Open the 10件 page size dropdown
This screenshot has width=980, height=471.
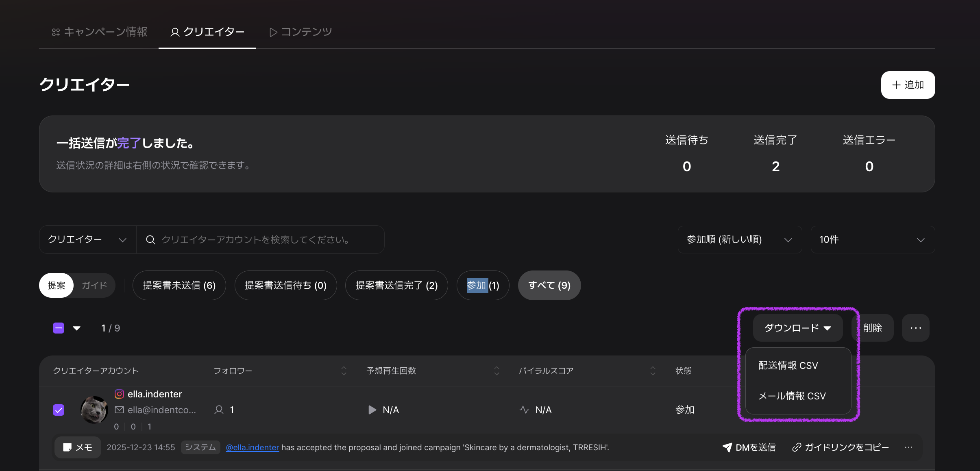(x=872, y=240)
